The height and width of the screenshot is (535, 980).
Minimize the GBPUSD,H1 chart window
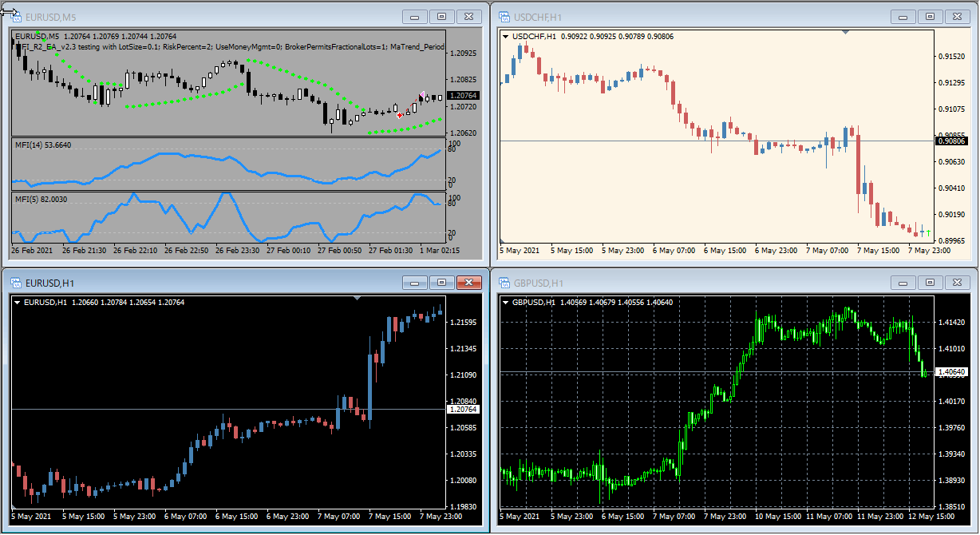click(903, 283)
